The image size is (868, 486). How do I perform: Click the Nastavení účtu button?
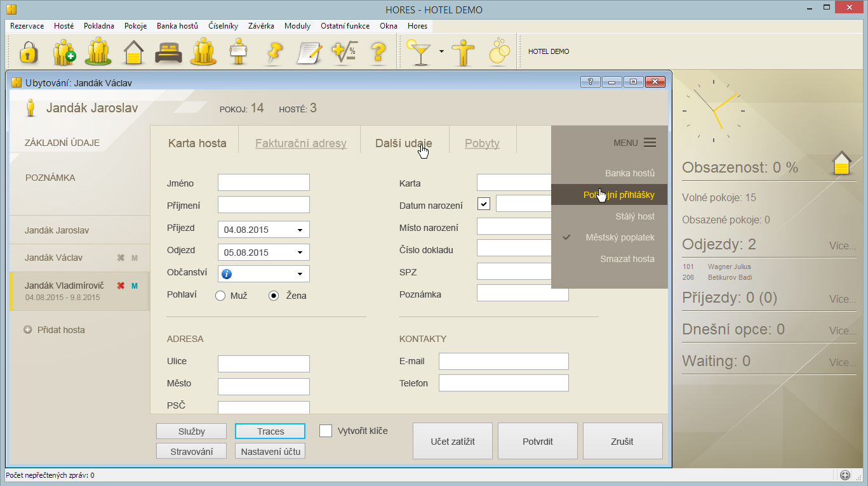[270, 451]
